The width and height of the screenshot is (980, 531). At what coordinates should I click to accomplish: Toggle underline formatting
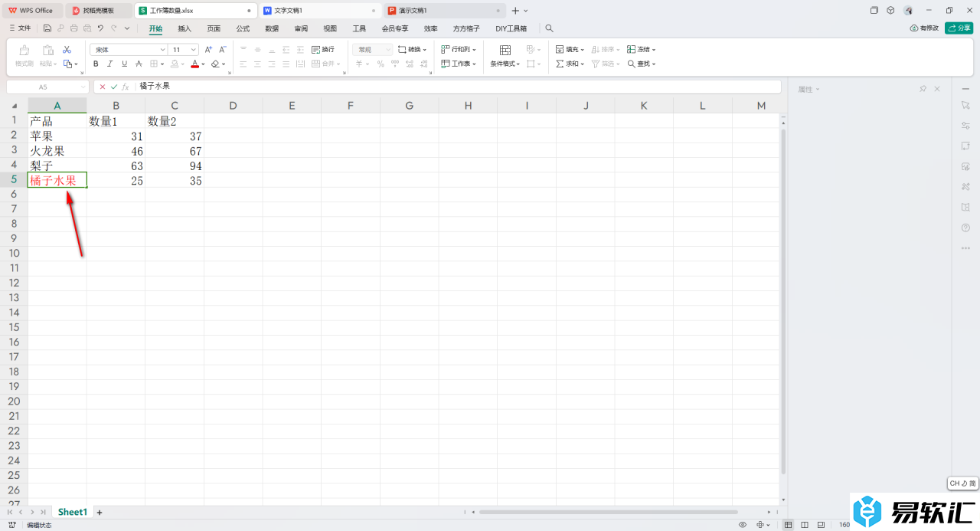click(124, 64)
